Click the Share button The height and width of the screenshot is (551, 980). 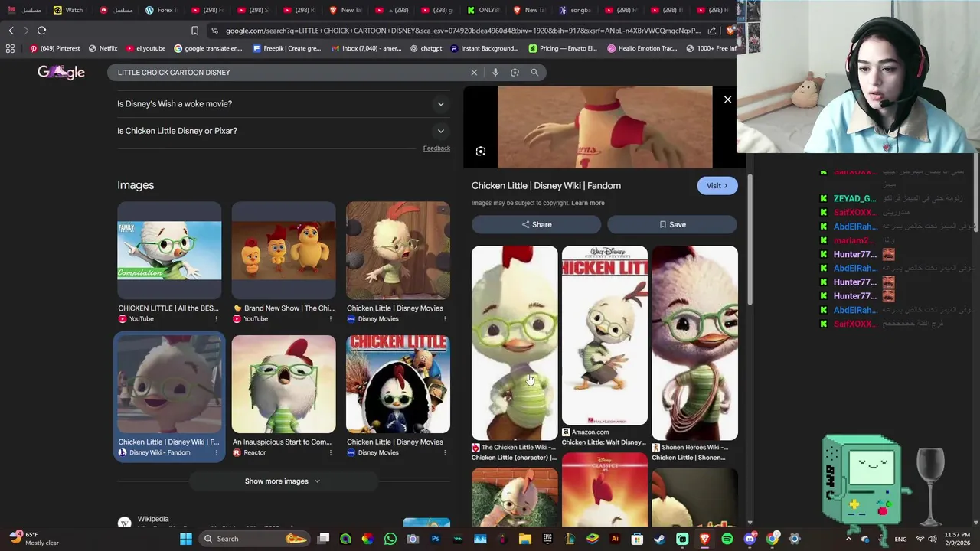point(536,225)
